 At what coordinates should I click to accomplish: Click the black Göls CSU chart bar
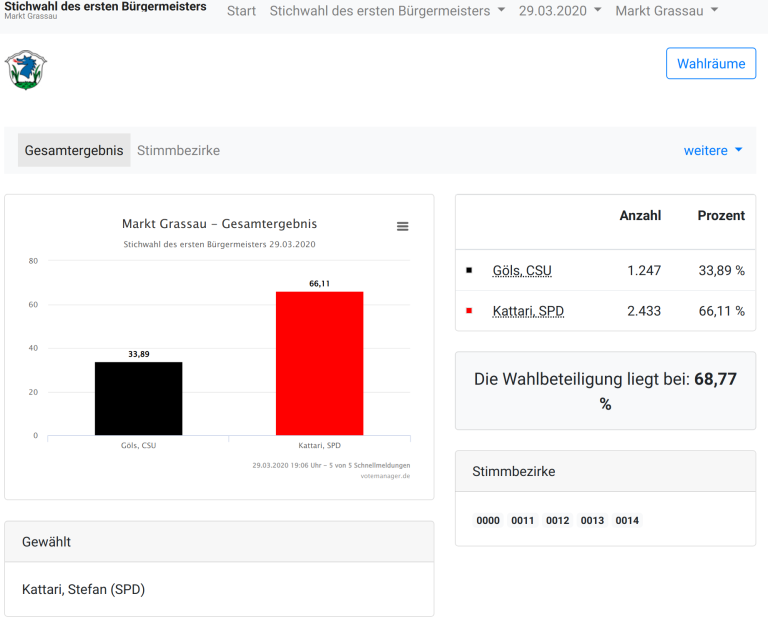139,399
